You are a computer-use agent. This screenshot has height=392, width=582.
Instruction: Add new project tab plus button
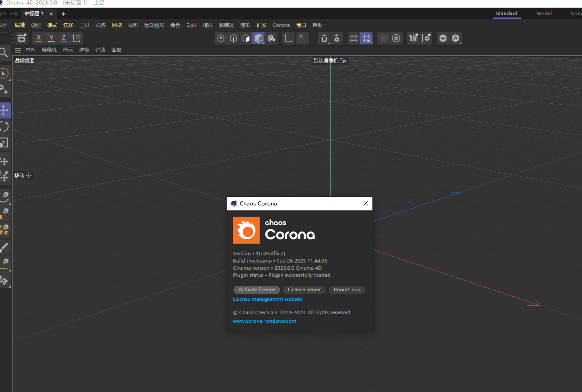tap(63, 14)
